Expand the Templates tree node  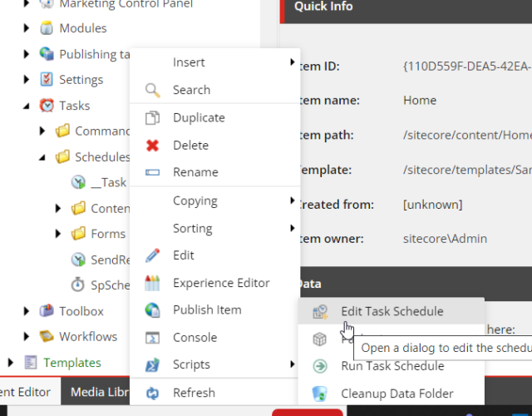11,363
